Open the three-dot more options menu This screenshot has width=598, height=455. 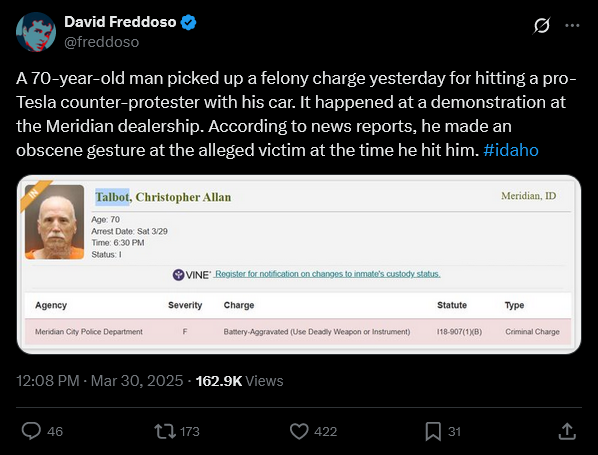[x=572, y=26]
